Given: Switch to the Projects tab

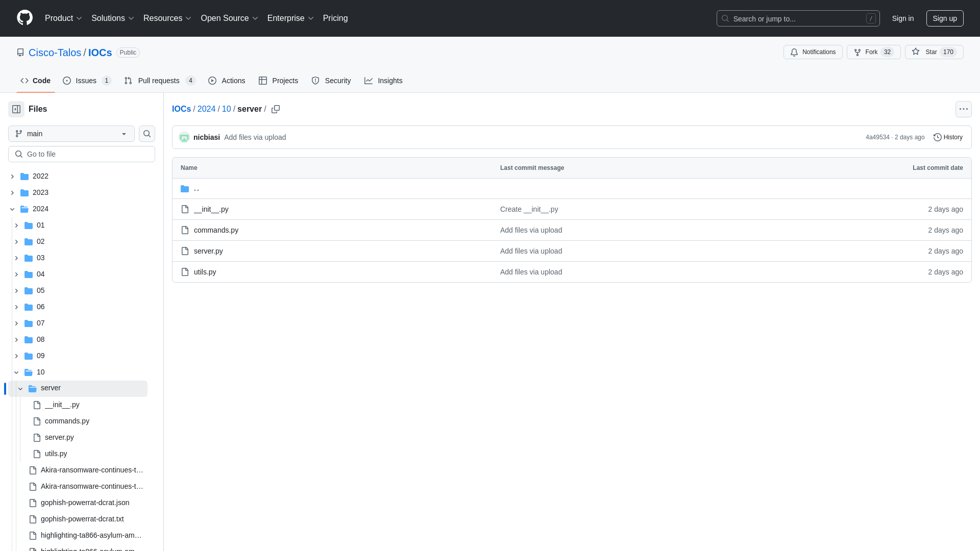Looking at the screenshot, I should (278, 81).
